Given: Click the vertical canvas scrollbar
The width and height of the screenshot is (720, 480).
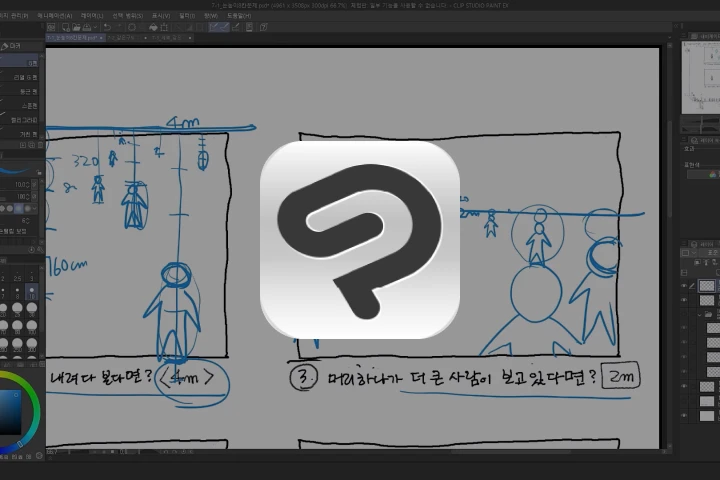Looking at the screenshot, I should (x=670, y=170).
